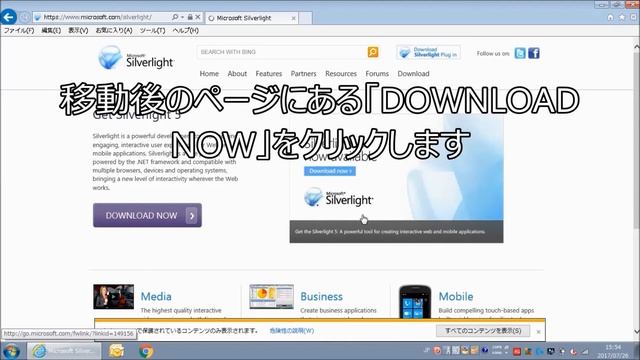The height and width of the screenshot is (360, 640).
Task: Open the Partners nav link
Action: click(x=303, y=73)
